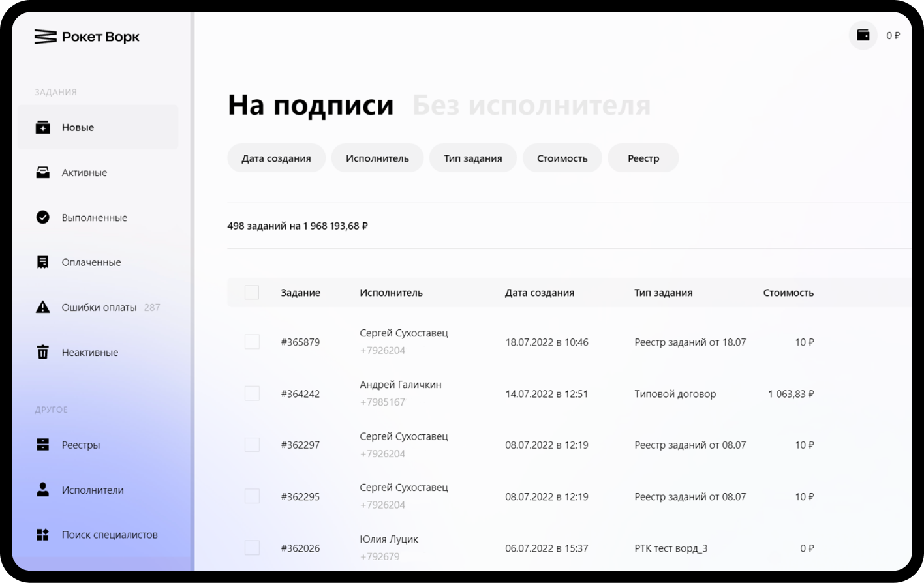
Task: Switch to the Без исполнителя tab
Action: (531, 105)
